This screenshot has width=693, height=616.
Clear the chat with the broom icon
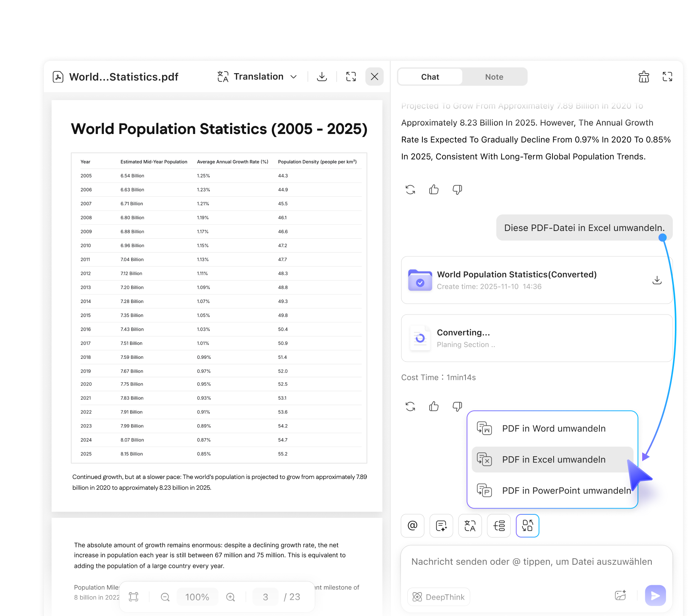(644, 77)
